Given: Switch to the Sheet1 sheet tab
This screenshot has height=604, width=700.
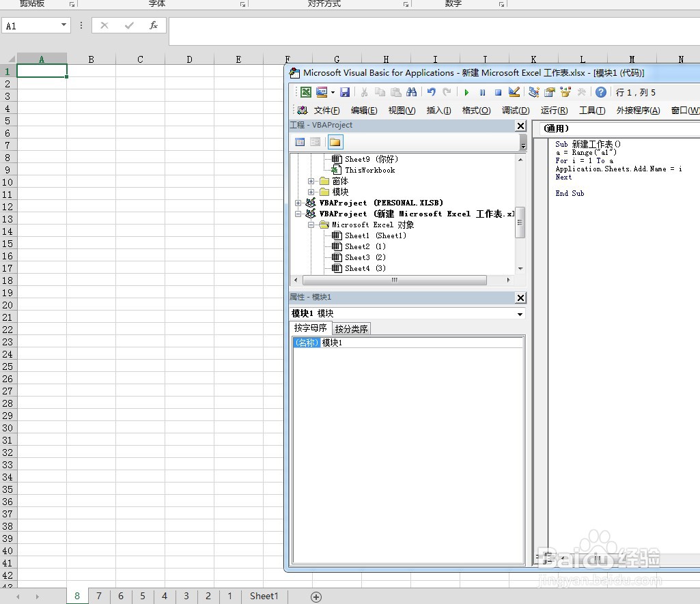Looking at the screenshot, I should coord(264,596).
